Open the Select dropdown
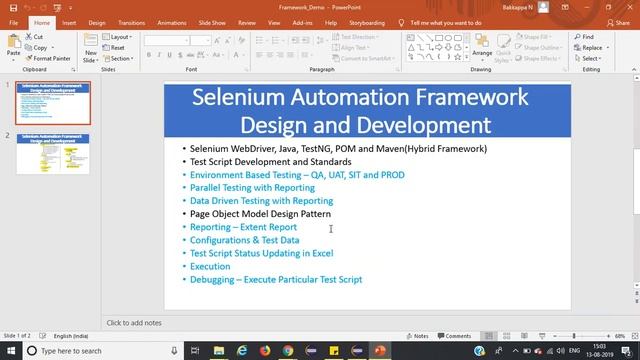The image size is (640, 360). 588,58
